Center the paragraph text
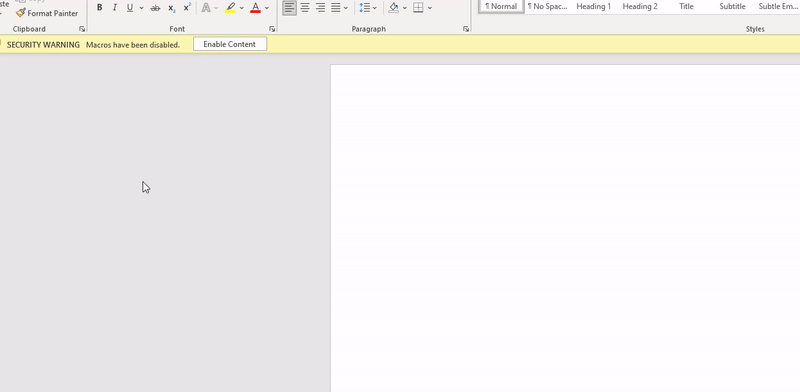Image resolution: width=800 pixels, height=392 pixels. [x=305, y=8]
